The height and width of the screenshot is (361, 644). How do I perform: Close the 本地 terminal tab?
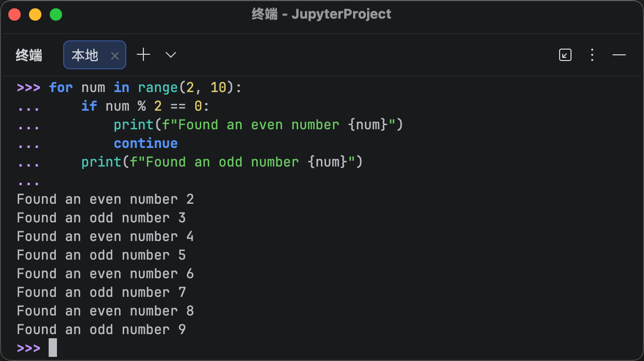click(115, 56)
